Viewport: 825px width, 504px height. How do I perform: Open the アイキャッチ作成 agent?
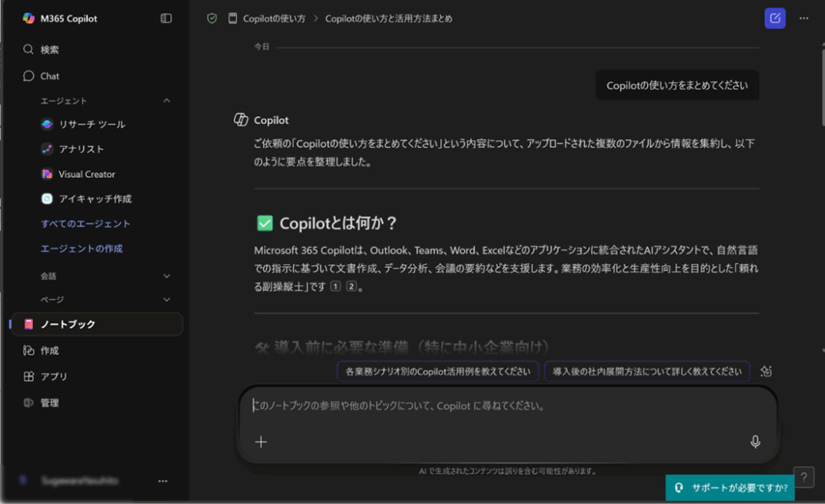click(x=96, y=199)
